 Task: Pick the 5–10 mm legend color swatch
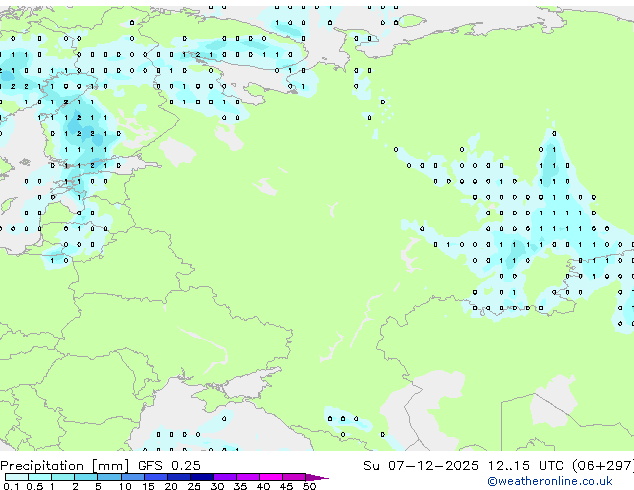click(109, 477)
